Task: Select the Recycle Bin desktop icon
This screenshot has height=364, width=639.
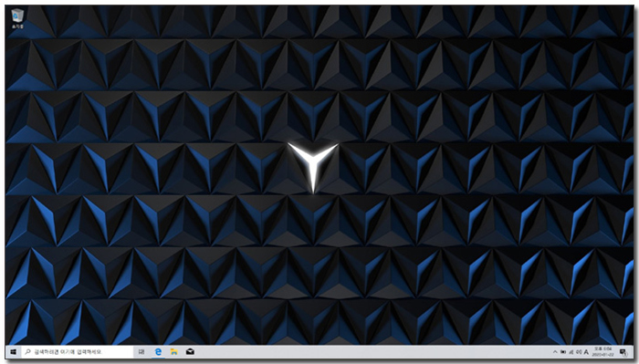Action: coord(17,19)
